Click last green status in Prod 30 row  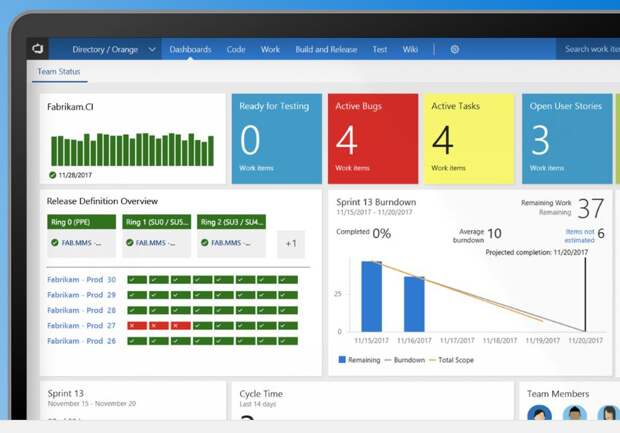pyautogui.click(x=288, y=280)
